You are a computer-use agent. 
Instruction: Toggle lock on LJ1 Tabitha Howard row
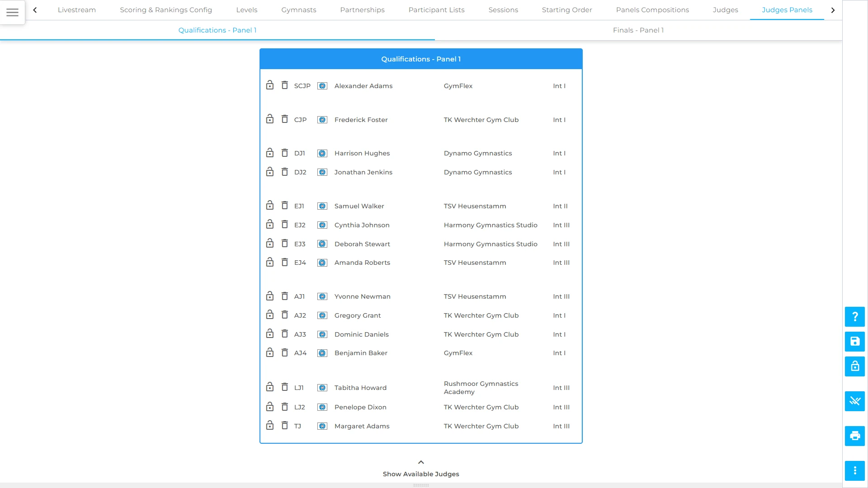pyautogui.click(x=270, y=387)
